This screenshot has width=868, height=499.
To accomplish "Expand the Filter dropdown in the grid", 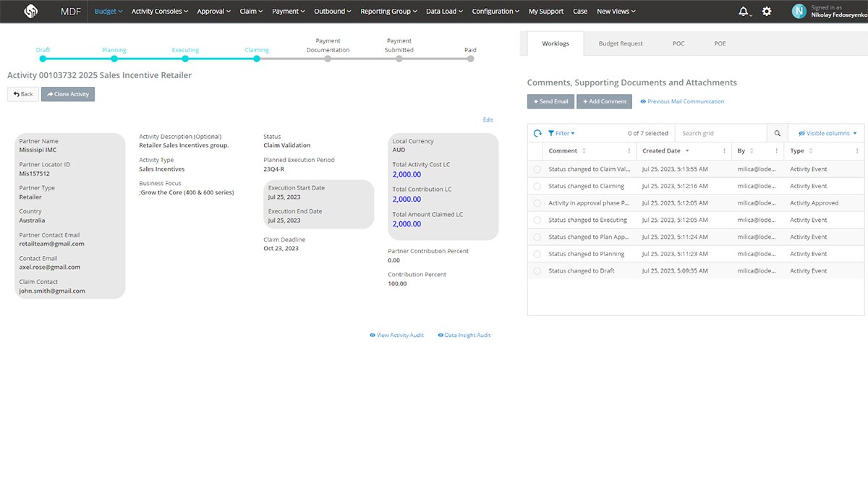I will pyautogui.click(x=561, y=133).
